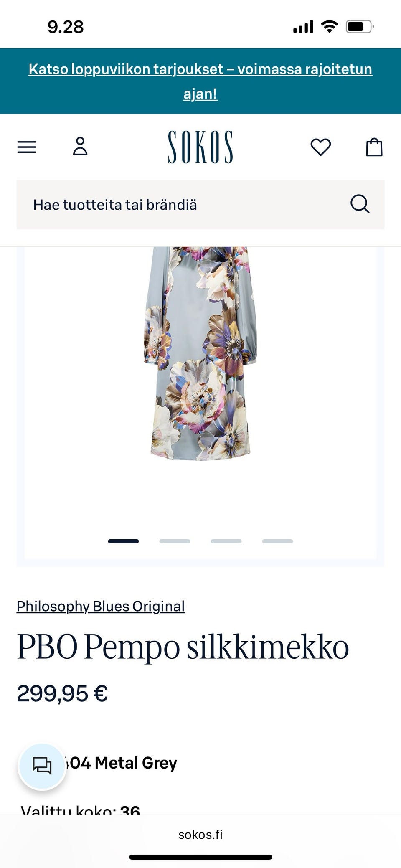Tap the sokos.fi address bar
This screenshot has height=868, width=401.
click(x=200, y=835)
